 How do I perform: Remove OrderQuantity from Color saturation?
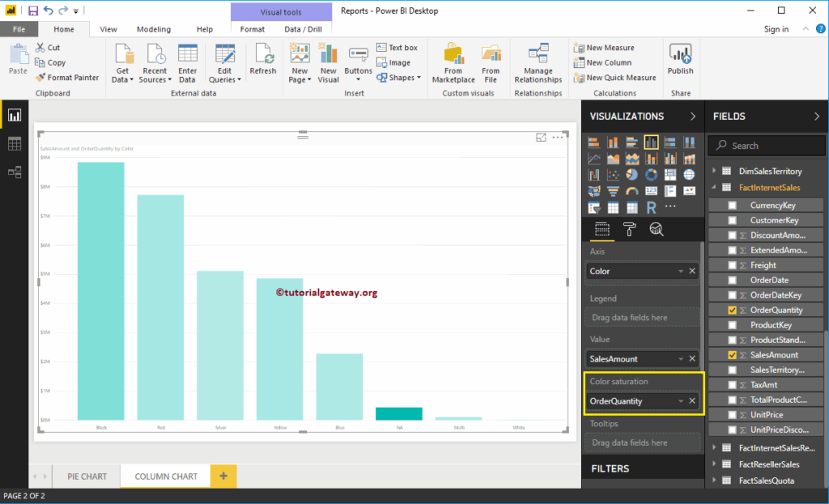click(x=692, y=401)
